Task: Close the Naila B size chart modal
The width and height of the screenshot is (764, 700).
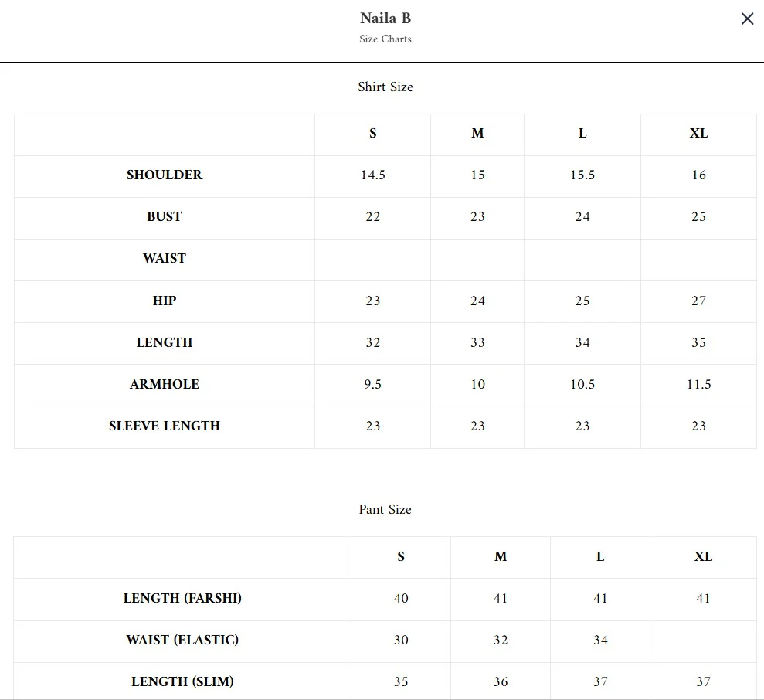Action: [747, 19]
